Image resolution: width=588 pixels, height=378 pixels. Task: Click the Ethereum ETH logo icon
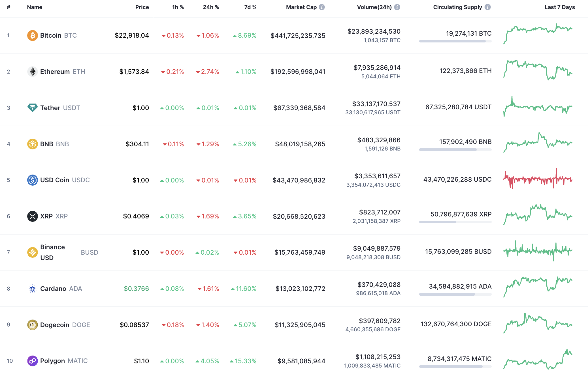[32, 71]
